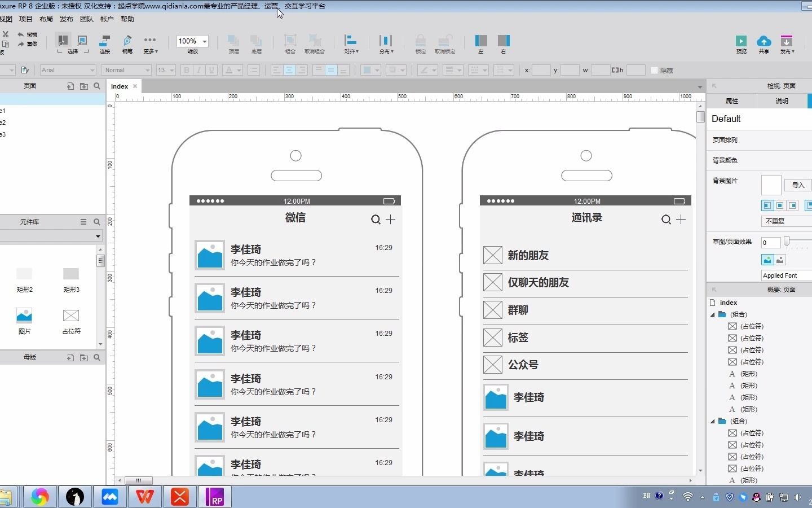Viewport: 812px width, 508px height.
Task: Open the 对齐 align dropdown
Action: [351, 44]
